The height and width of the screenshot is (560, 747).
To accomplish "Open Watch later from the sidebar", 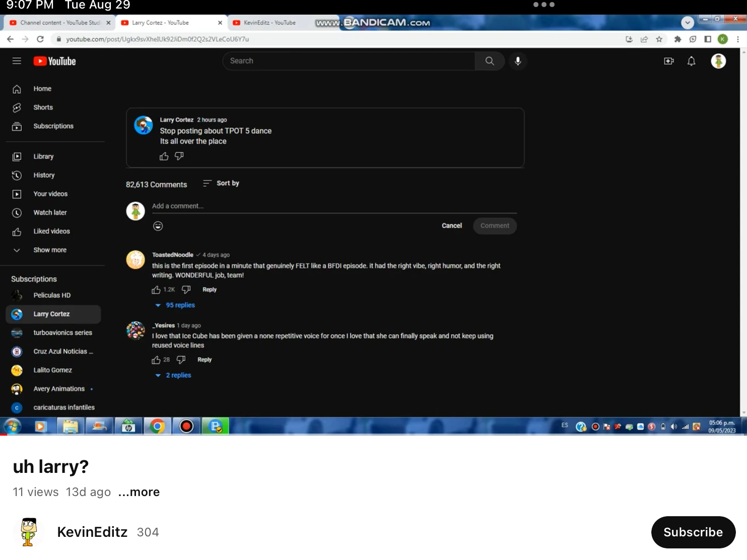I will coord(50,212).
